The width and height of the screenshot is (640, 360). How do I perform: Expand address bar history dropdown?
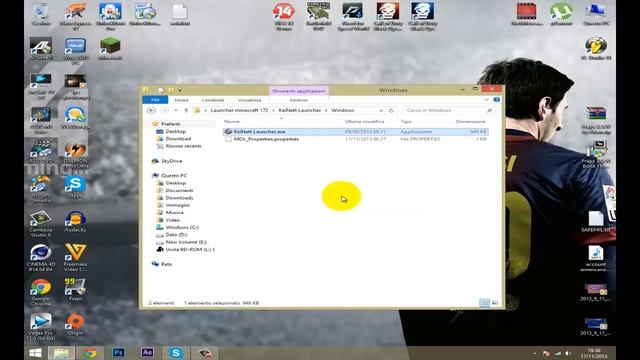(x=381, y=111)
